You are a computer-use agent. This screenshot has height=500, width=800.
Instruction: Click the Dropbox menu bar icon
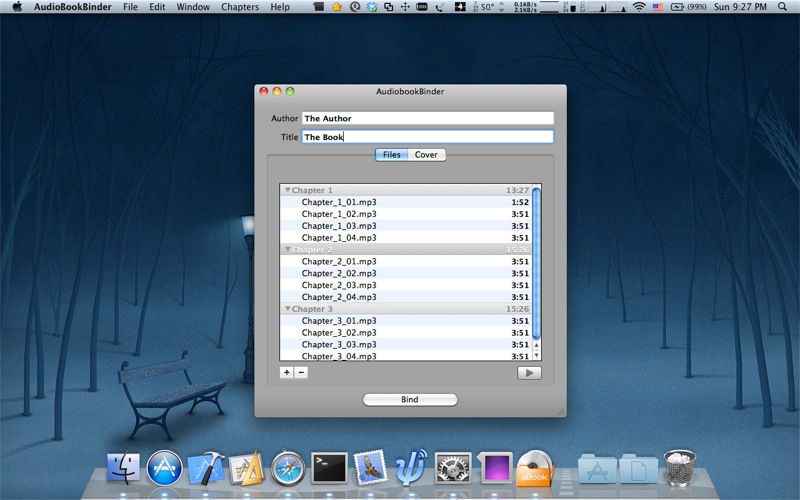pos(372,7)
